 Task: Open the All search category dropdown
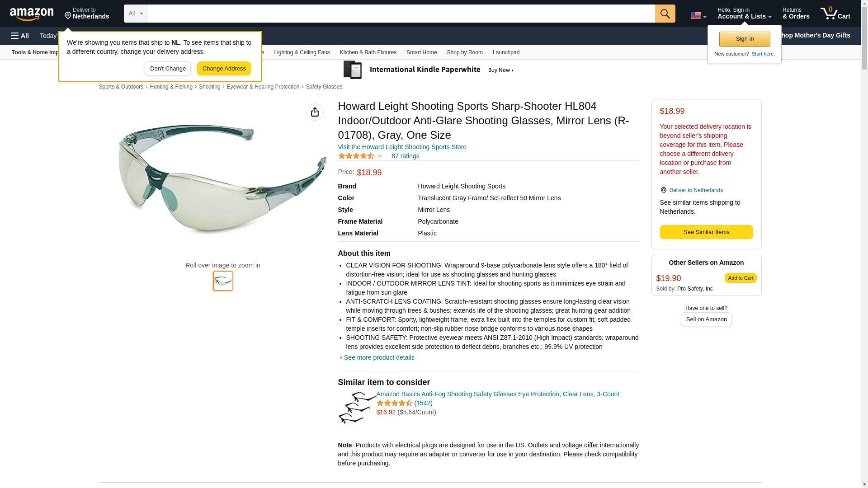pyautogui.click(x=136, y=14)
